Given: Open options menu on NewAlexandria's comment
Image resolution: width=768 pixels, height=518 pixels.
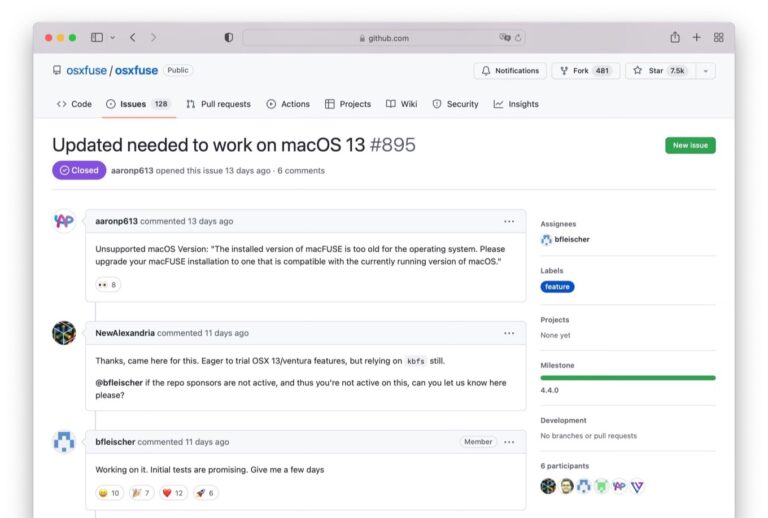Looking at the screenshot, I should point(509,333).
